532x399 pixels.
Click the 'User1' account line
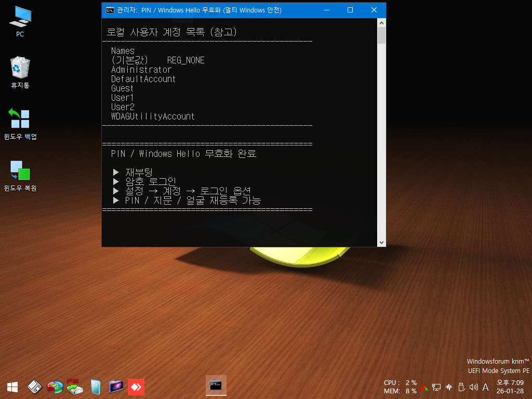tap(122, 98)
